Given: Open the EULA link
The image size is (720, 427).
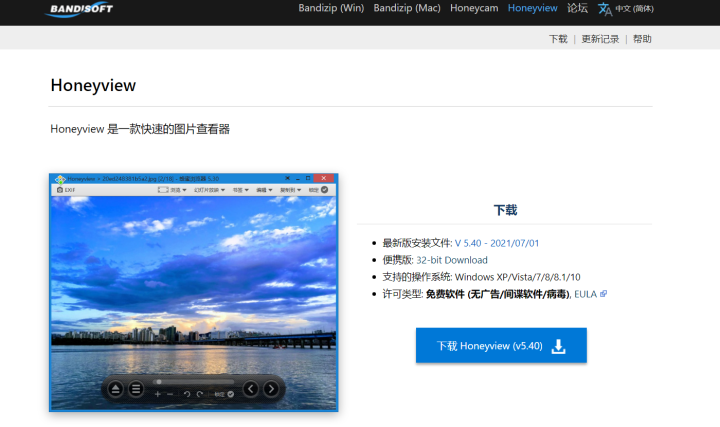Looking at the screenshot, I should pyautogui.click(x=585, y=294).
